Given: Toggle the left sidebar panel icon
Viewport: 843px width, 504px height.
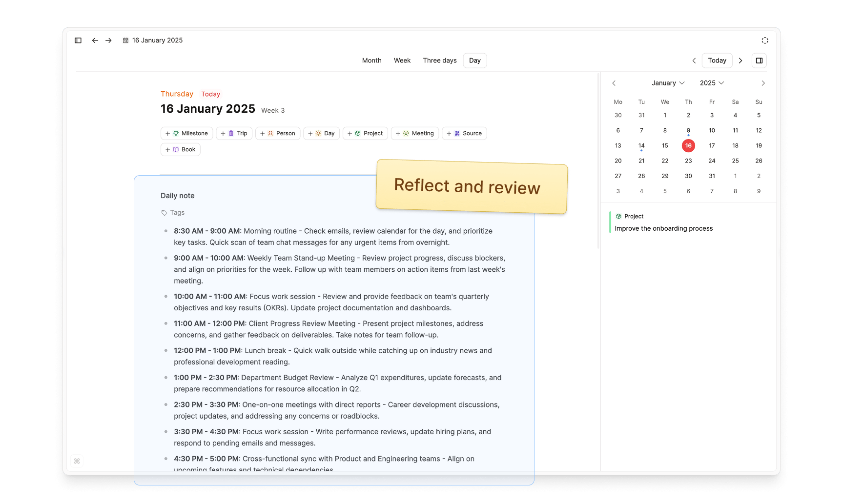Looking at the screenshot, I should point(78,40).
